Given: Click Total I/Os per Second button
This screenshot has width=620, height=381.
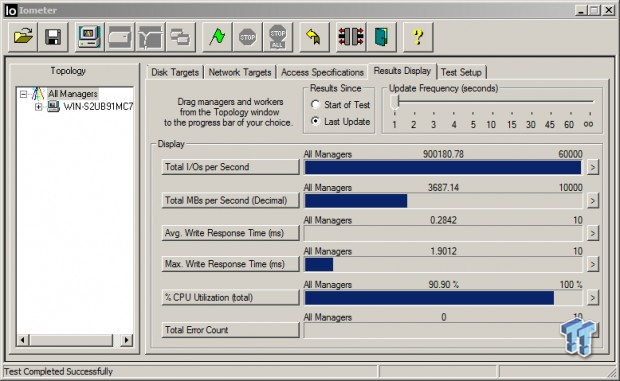Looking at the screenshot, I should pyautogui.click(x=230, y=167).
